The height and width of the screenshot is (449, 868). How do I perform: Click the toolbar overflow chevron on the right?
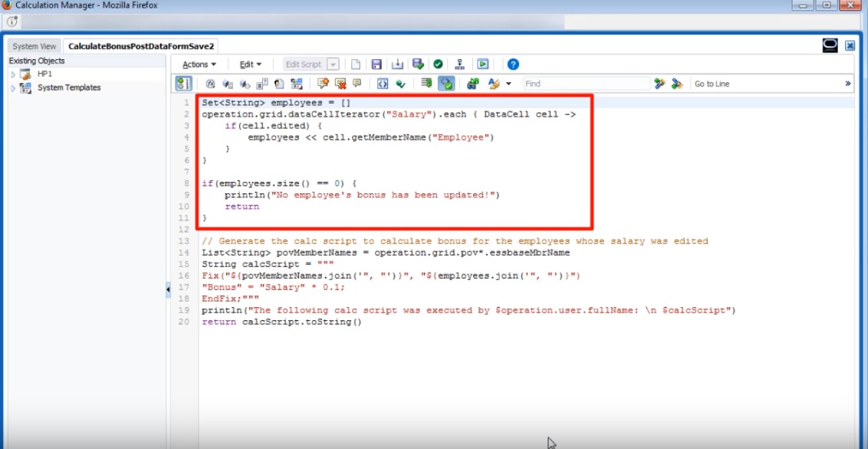(850, 83)
